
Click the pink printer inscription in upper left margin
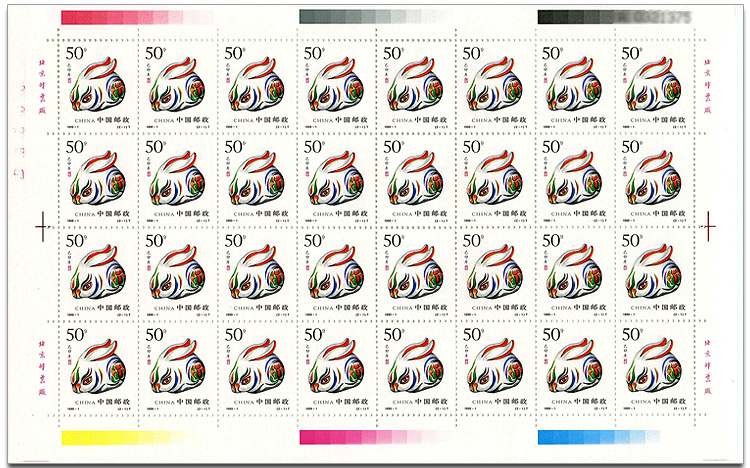pos(42,87)
